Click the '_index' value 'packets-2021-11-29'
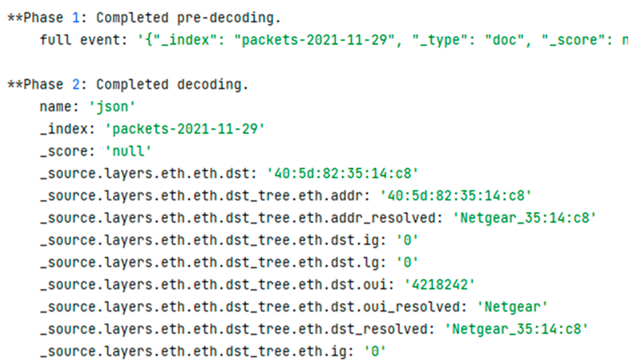 pos(185,129)
